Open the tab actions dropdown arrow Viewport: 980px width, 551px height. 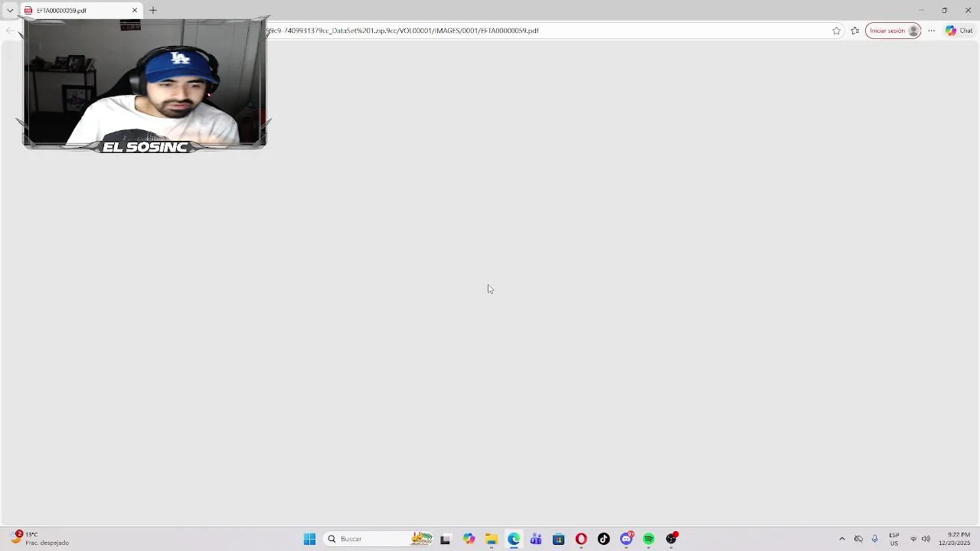click(10, 10)
